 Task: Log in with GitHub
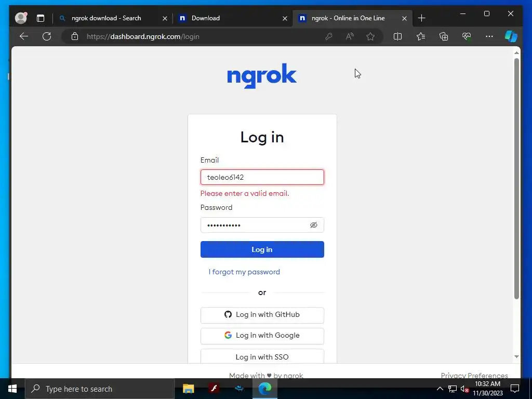click(x=262, y=315)
